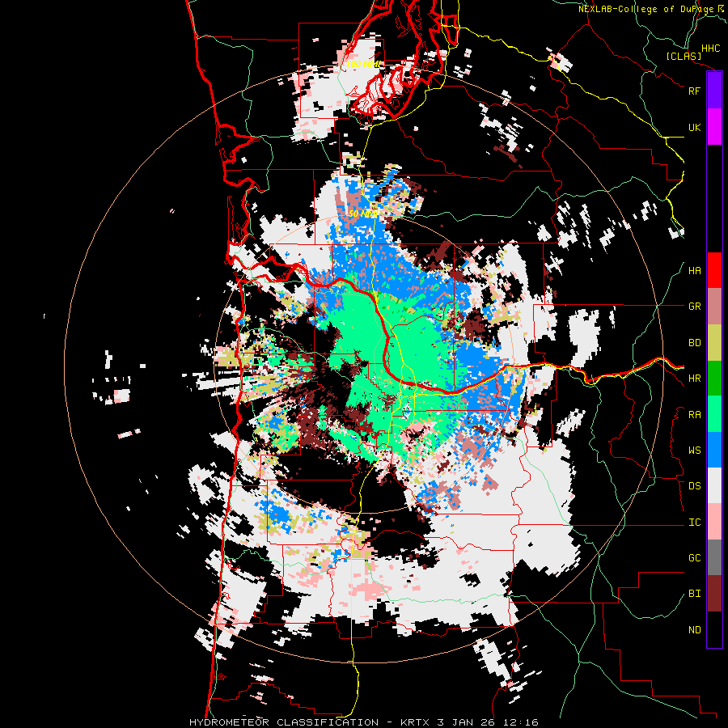Select the BD yellow legend block
Screen dimensions: 728x728
[714, 343]
